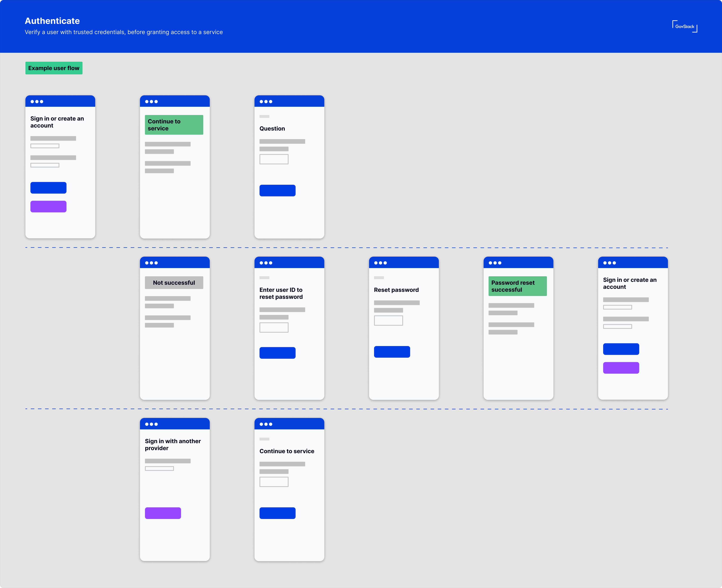Viewport: 722px width, 588px height.
Task: Click the GovStack logo in header
Action: point(684,26)
